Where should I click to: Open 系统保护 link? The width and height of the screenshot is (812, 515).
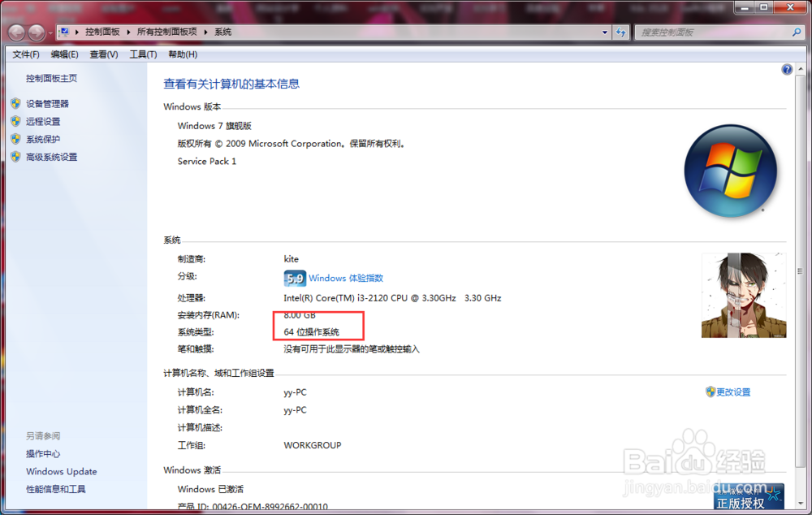pos(43,139)
